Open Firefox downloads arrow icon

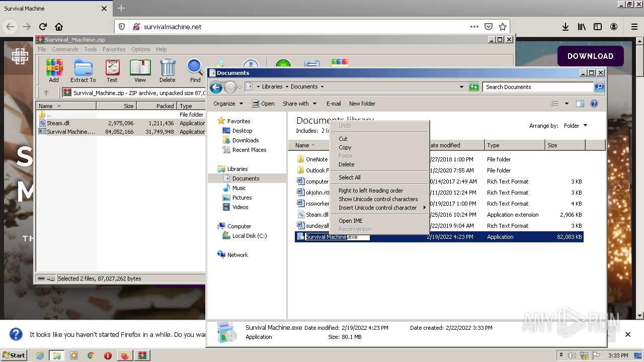(566, 27)
